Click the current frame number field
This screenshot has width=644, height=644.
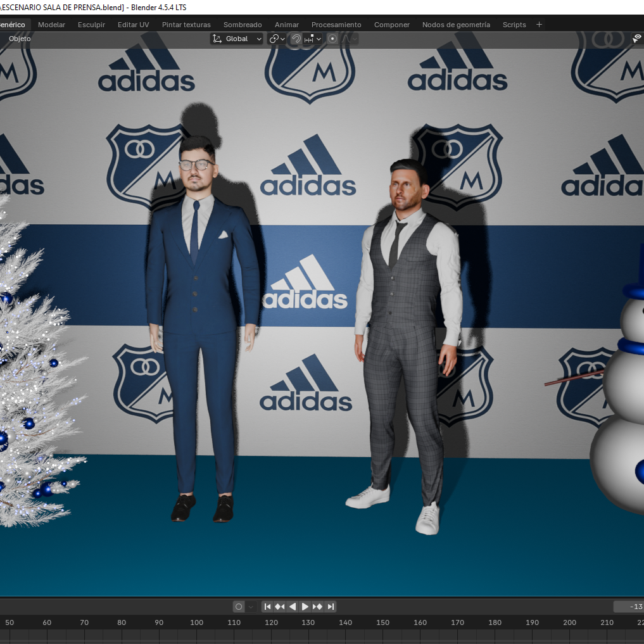pos(629,607)
